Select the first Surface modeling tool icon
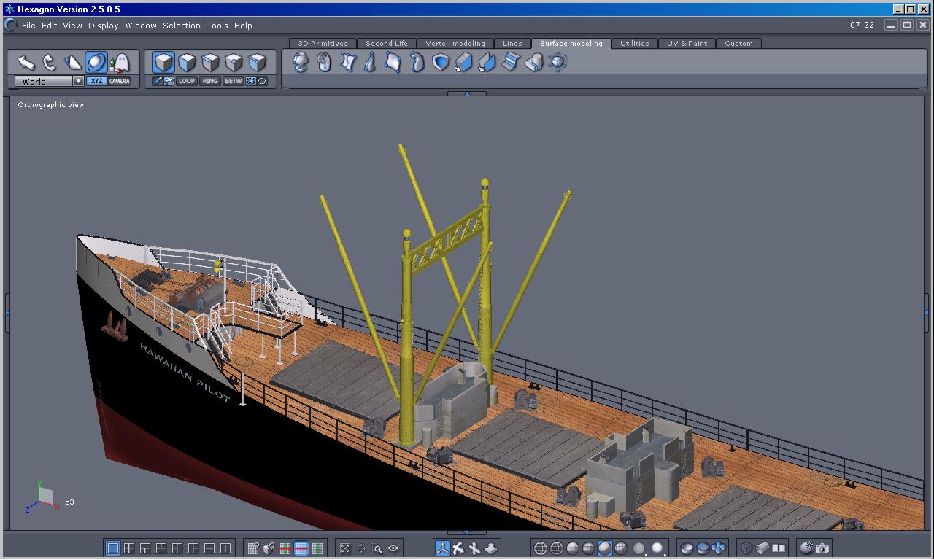 point(301,62)
